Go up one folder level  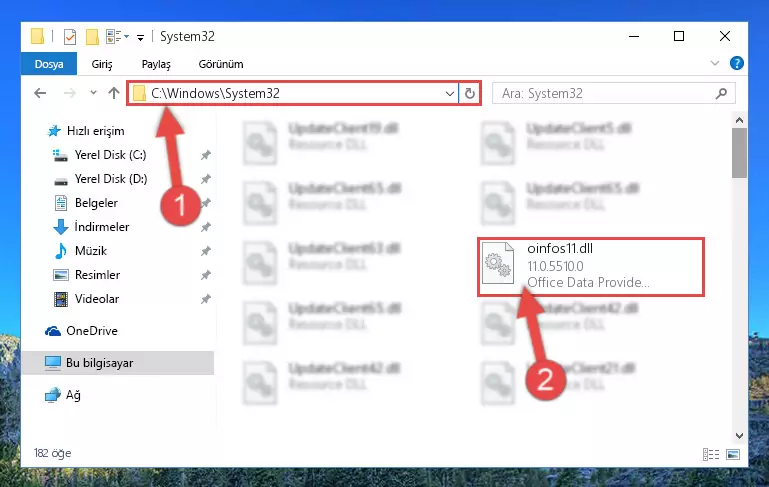tap(114, 93)
